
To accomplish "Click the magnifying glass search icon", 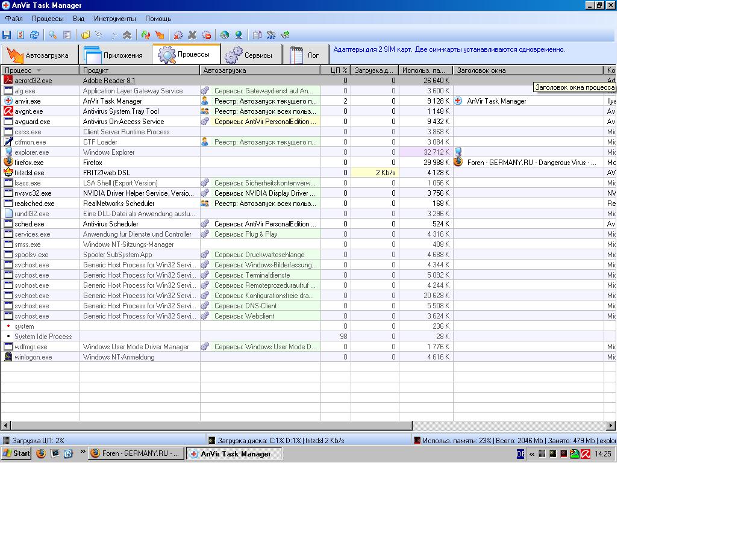I will (x=53, y=35).
